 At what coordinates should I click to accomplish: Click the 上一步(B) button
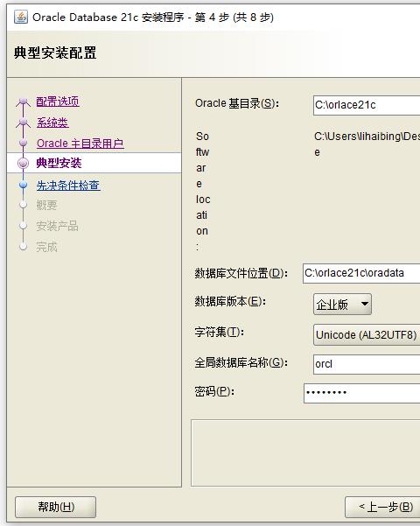pos(382,507)
